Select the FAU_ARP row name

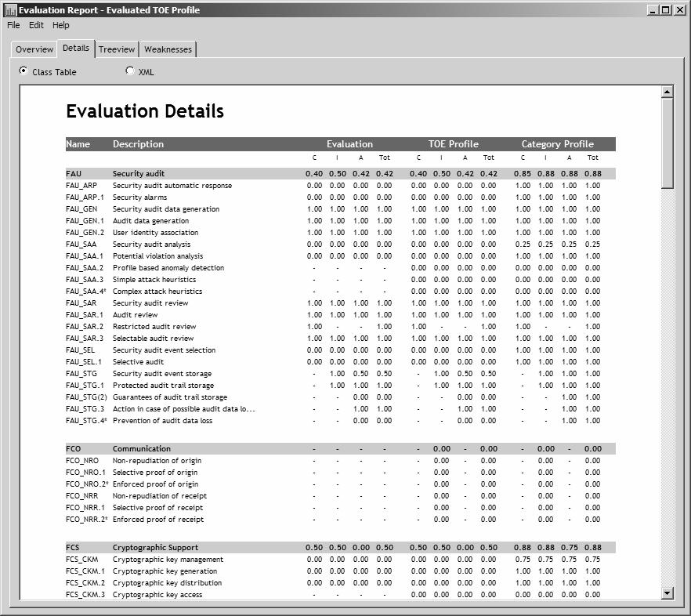pos(81,186)
